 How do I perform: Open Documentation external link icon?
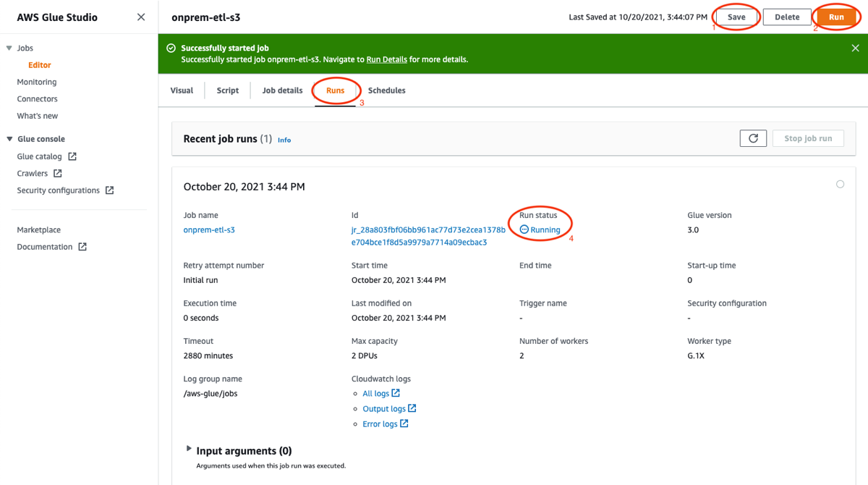pos(82,247)
